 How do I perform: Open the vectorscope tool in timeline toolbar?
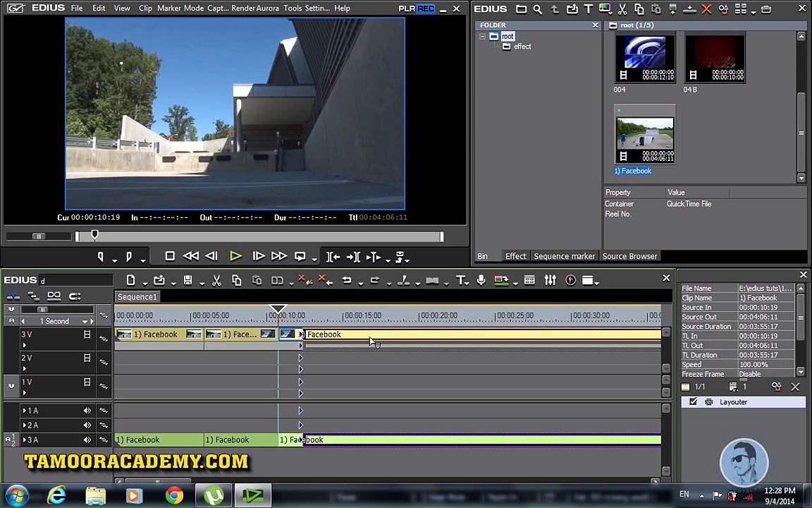coord(570,281)
